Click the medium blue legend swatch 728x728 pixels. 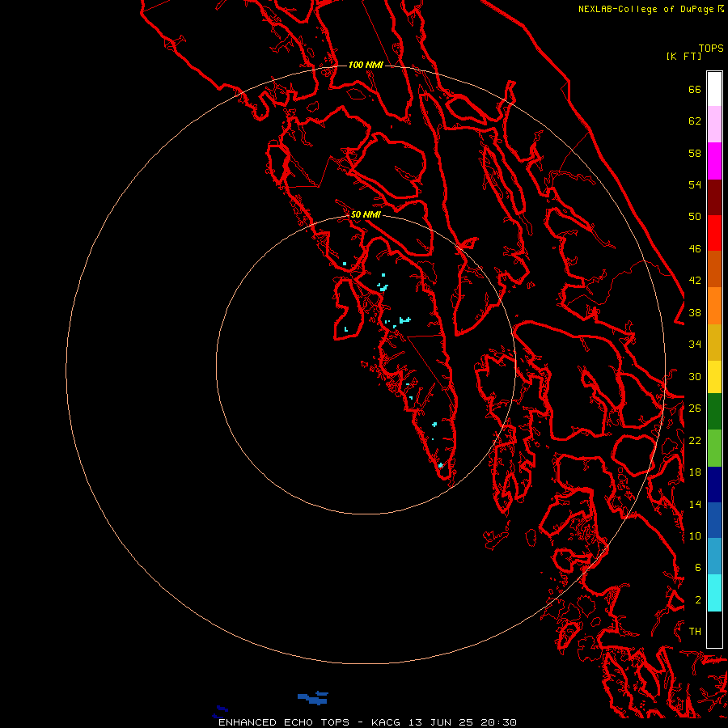coord(714,520)
